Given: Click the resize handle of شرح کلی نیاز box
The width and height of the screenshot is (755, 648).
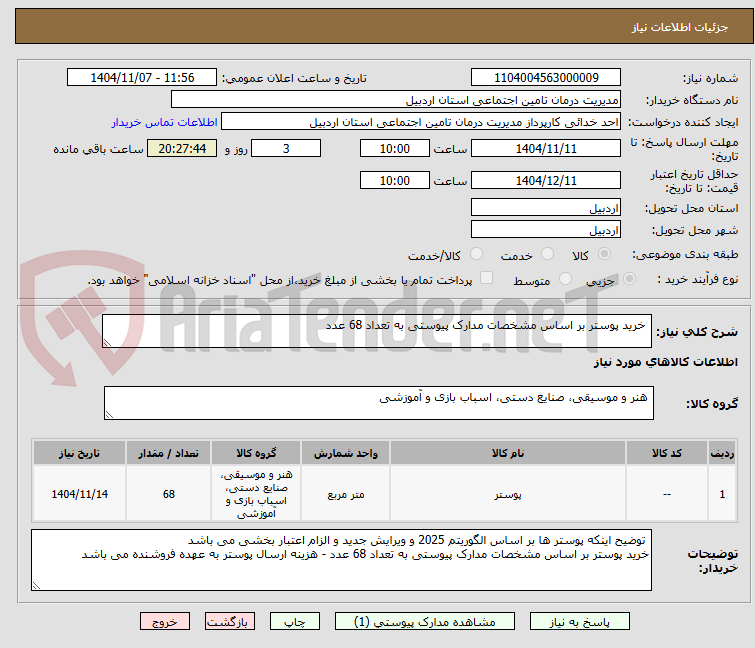Looking at the screenshot, I should (x=107, y=343).
